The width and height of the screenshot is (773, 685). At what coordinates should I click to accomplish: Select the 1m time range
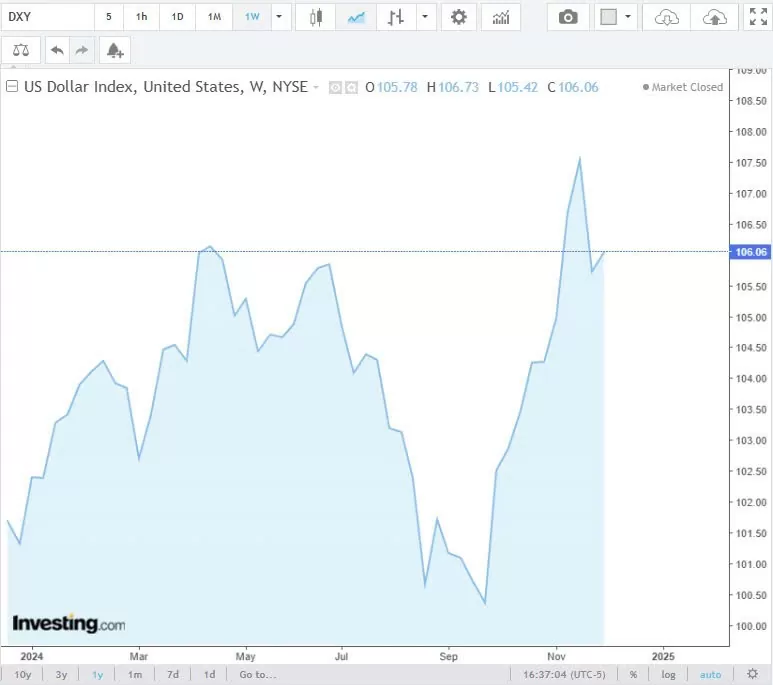(x=135, y=674)
